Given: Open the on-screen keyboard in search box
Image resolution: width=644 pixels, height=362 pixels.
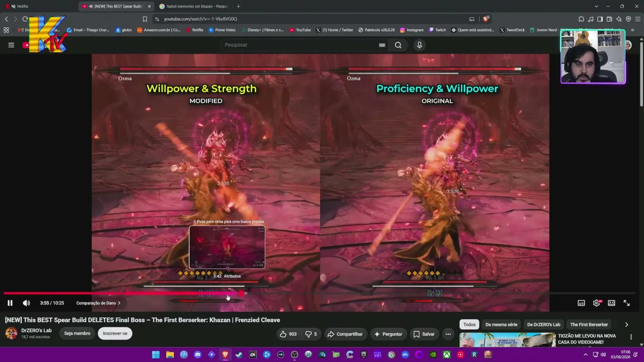Looking at the screenshot, I should 382,45.
